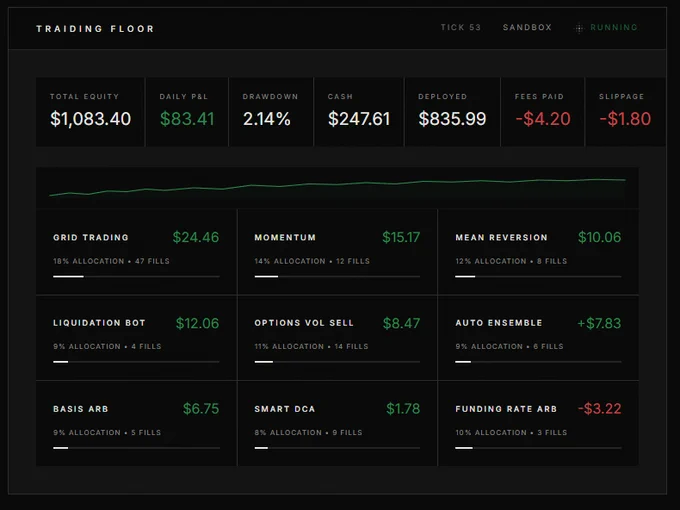Screen dimensions: 680x510
Task: Select 9% allocation • 5 fills text
Action: 107,432
